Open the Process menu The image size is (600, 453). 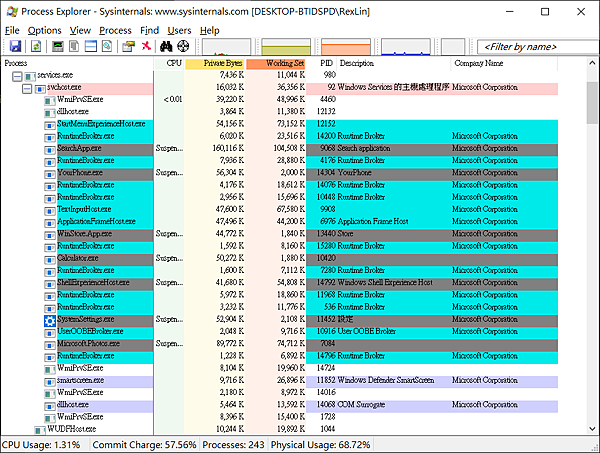tap(115, 31)
